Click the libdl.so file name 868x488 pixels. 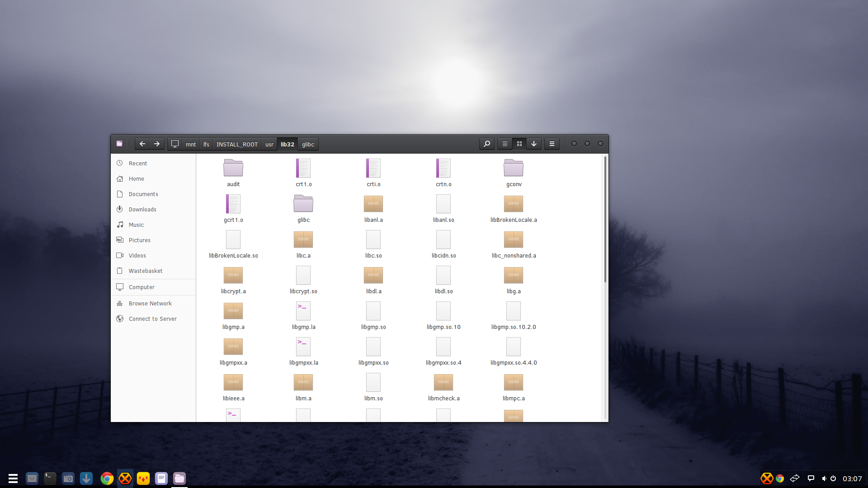[x=443, y=291]
